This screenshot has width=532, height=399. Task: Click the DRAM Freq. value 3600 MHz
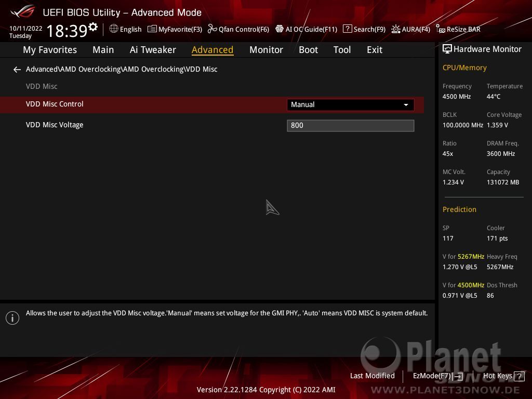tap(501, 154)
